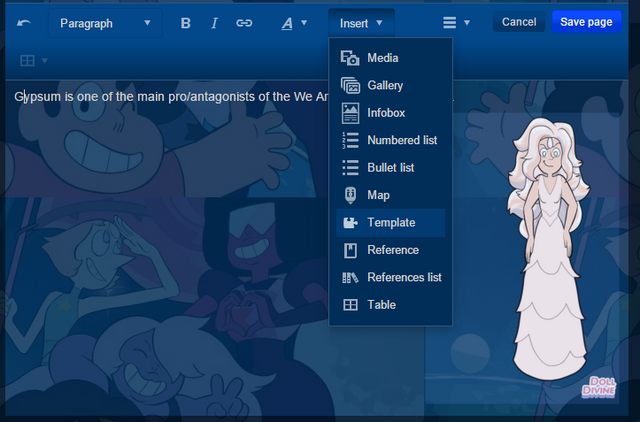Click the Cancel button
The height and width of the screenshot is (422, 640).
(519, 22)
